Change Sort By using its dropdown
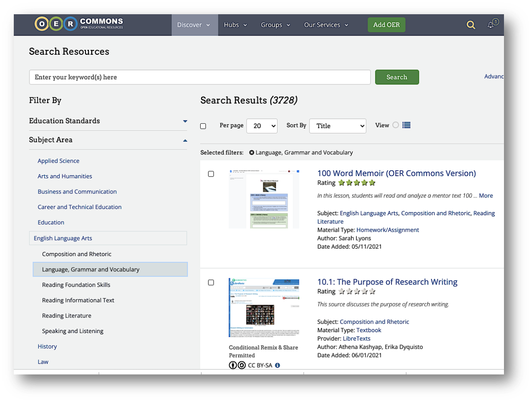532x402 pixels. click(338, 126)
